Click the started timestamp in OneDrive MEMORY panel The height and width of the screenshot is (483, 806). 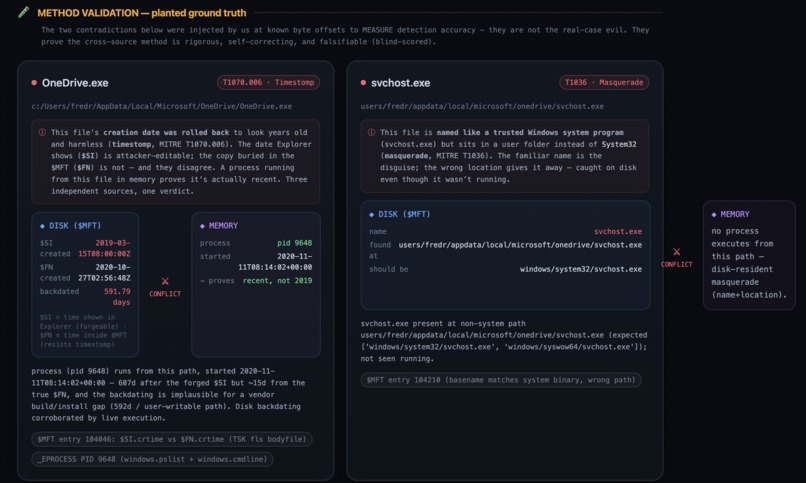(275, 262)
